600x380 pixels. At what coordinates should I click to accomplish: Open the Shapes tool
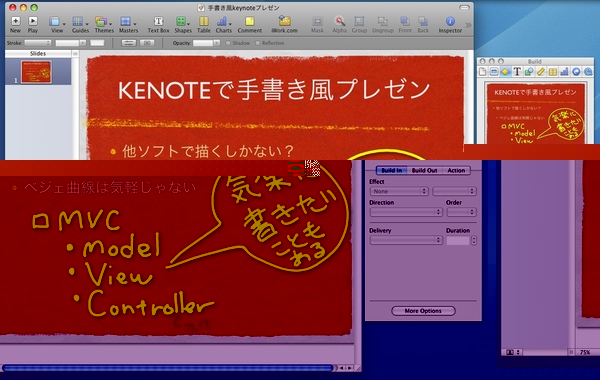point(181,21)
